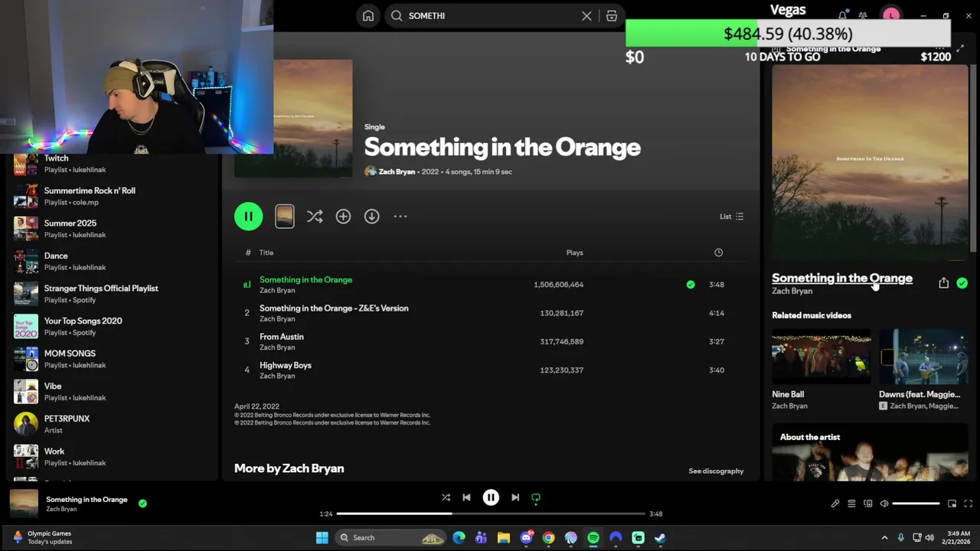
Task: Share track from now playing panel
Action: click(x=943, y=283)
